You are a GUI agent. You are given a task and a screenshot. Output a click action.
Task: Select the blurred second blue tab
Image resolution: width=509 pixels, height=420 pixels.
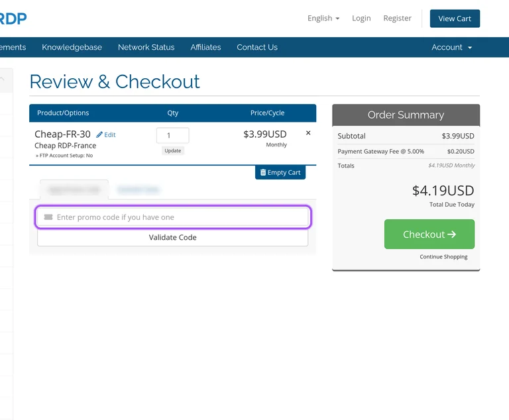(x=139, y=189)
